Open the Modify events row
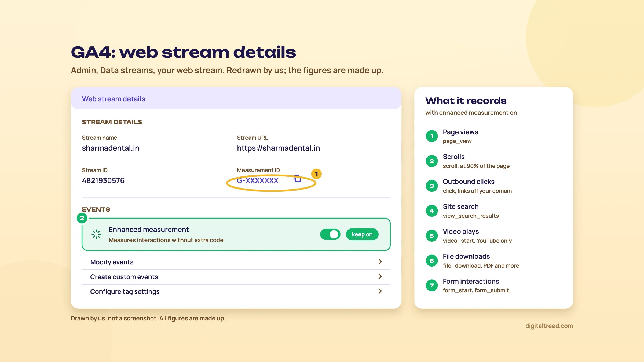The width and height of the screenshot is (644, 362). pos(236,262)
